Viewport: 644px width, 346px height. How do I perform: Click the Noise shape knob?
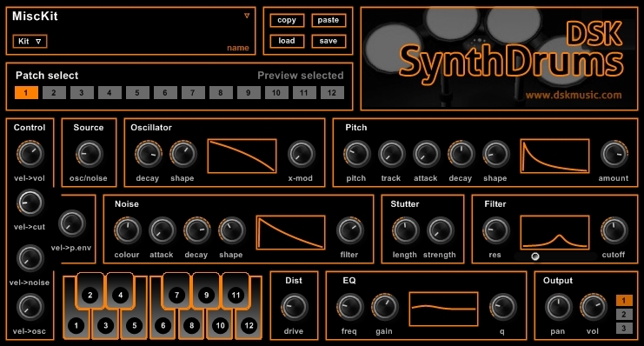[x=232, y=230]
